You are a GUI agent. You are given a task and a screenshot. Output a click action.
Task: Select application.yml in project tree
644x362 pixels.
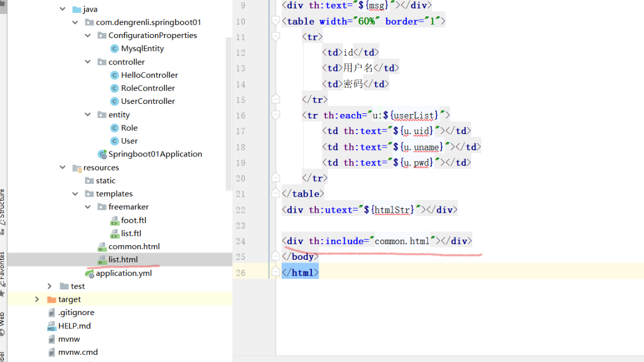click(124, 273)
